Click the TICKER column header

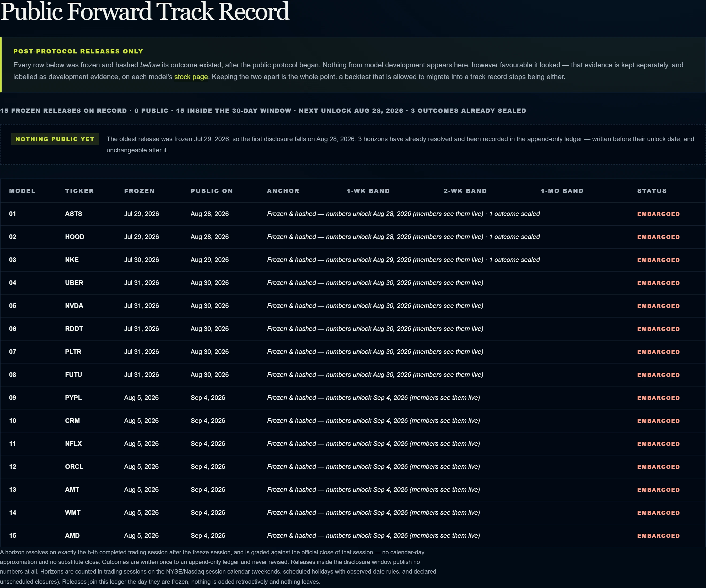click(79, 191)
